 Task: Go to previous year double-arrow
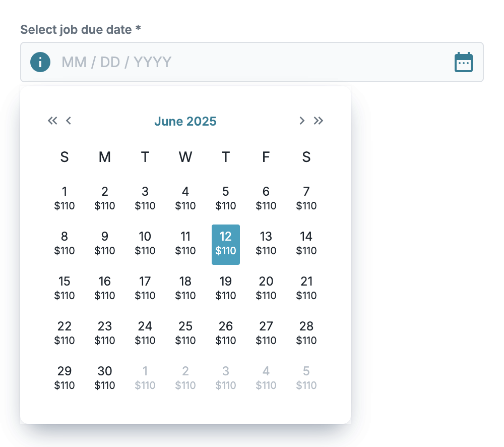[52, 121]
